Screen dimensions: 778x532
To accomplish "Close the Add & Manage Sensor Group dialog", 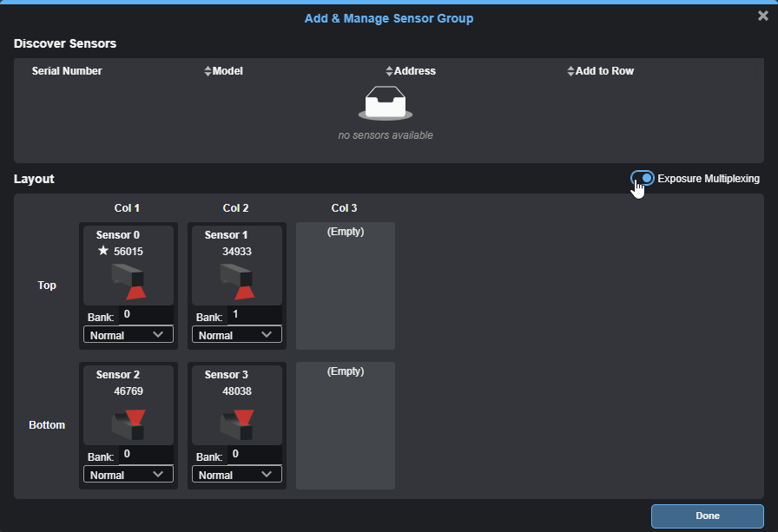I will click(x=762, y=16).
